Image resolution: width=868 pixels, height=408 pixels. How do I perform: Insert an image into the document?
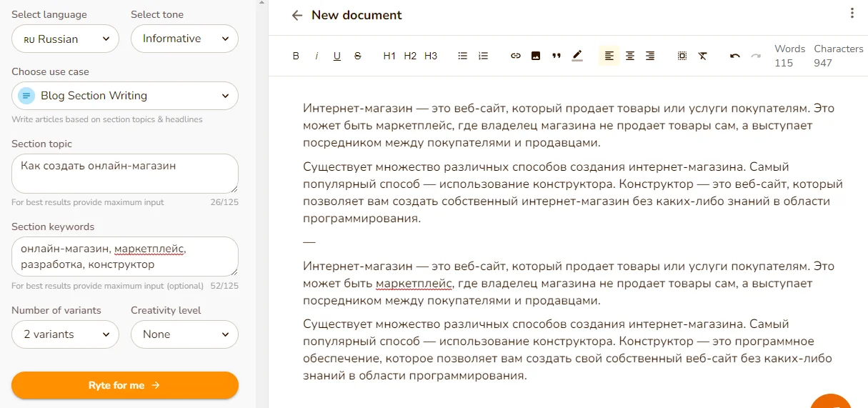pos(536,56)
